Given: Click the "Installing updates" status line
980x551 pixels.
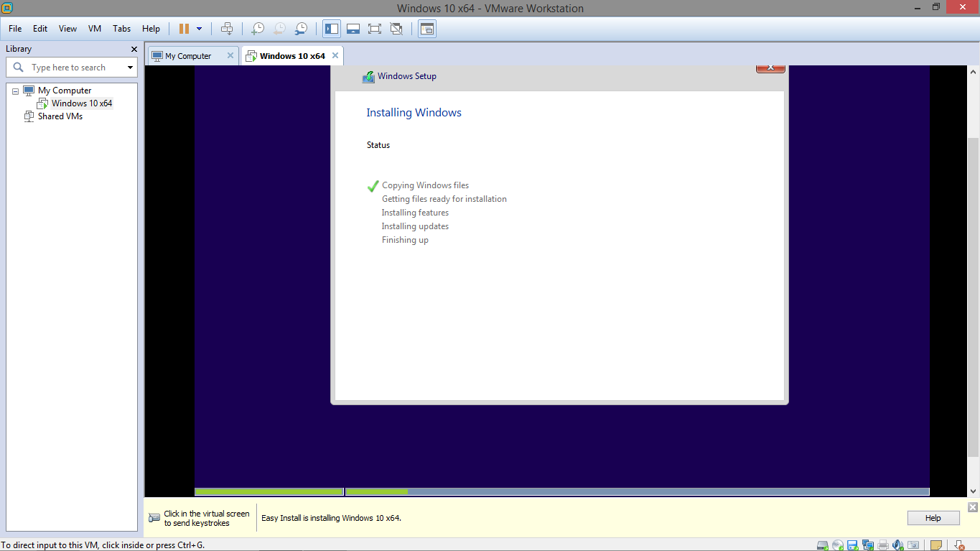Looking at the screenshot, I should point(415,226).
